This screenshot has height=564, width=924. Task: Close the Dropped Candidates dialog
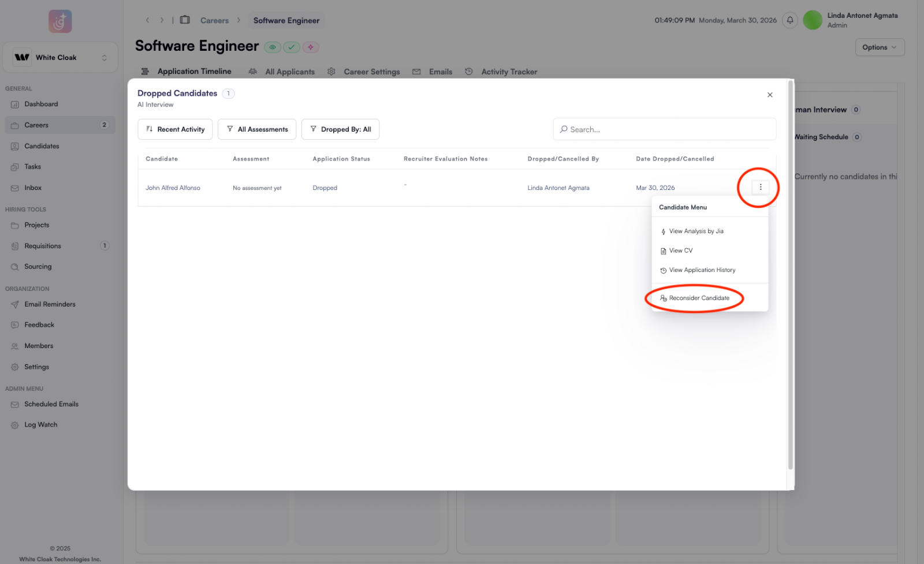(769, 95)
